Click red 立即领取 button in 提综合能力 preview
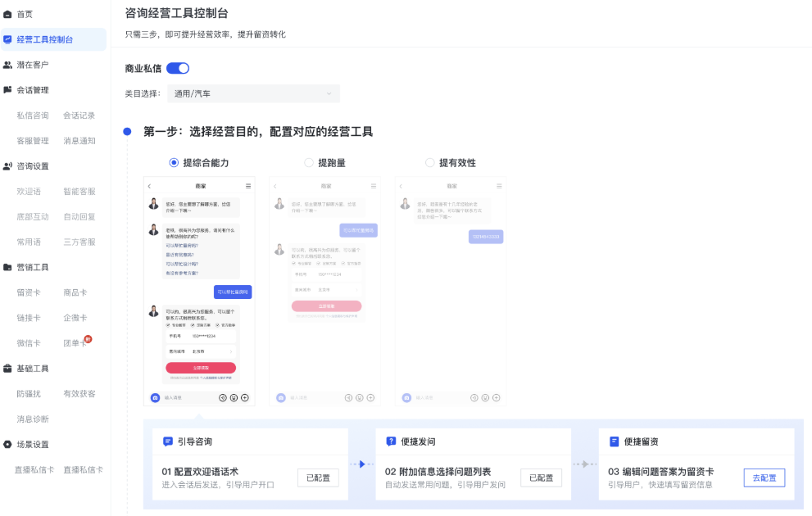 [x=201, y=368]
